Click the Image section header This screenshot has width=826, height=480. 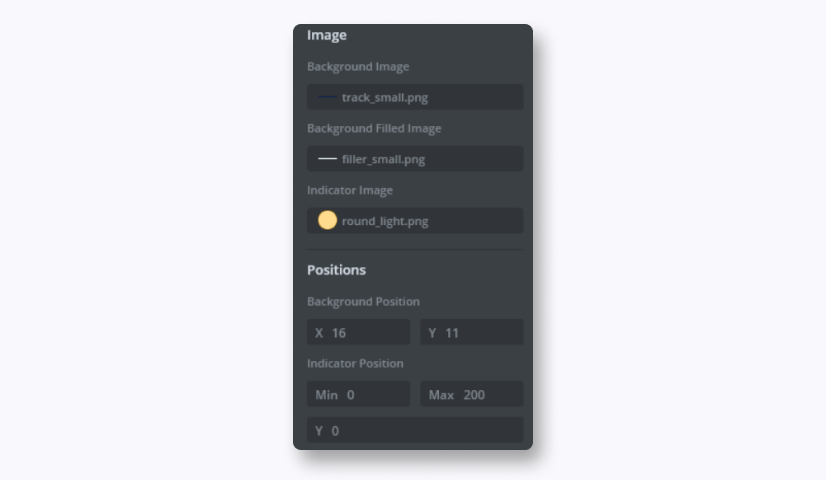[327, 35]
